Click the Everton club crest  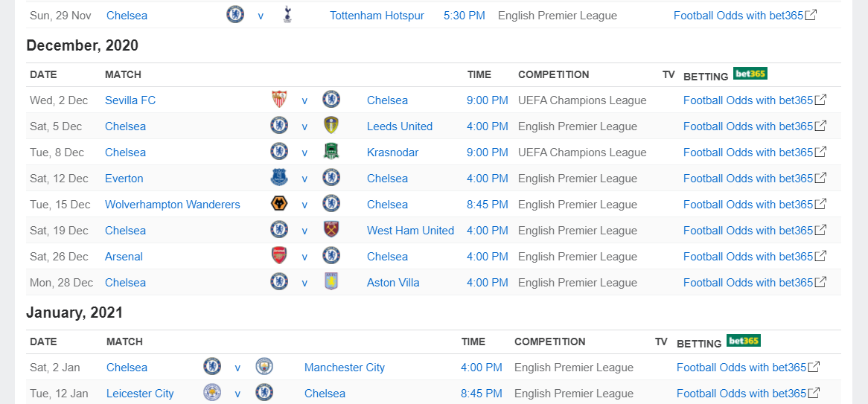[279, 178]
